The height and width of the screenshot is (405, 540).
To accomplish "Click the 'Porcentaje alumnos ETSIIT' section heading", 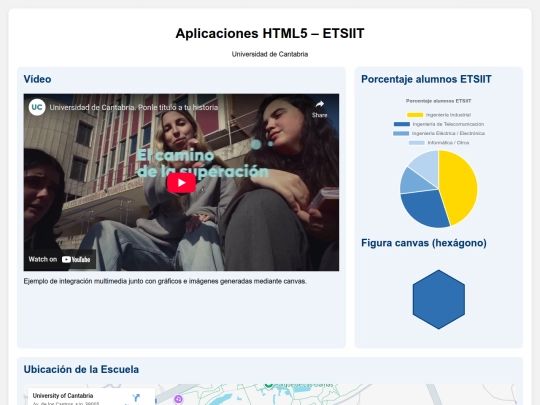I will point(426,79).
